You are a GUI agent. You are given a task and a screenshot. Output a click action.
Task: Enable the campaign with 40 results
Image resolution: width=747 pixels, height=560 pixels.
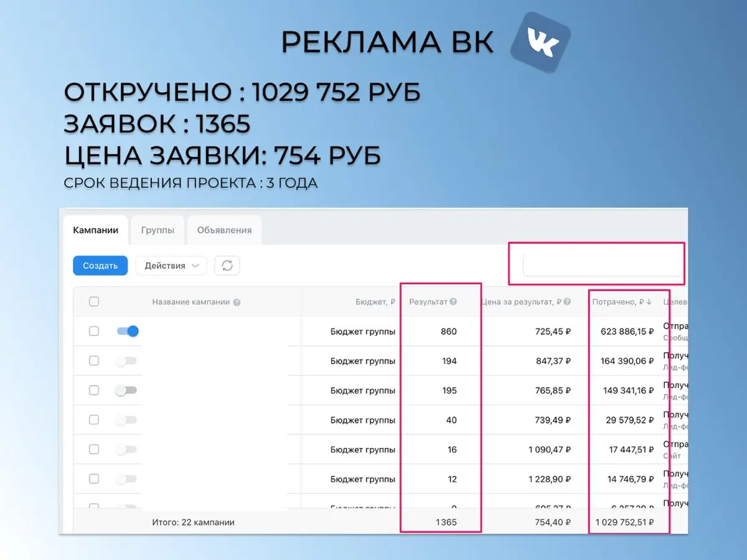(x=126, y=420)
